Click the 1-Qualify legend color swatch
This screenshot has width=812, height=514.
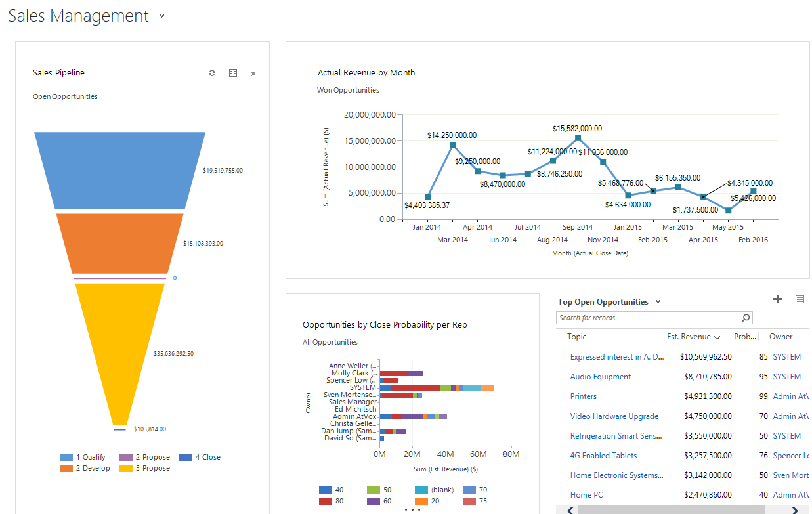[x=66, y=457]
